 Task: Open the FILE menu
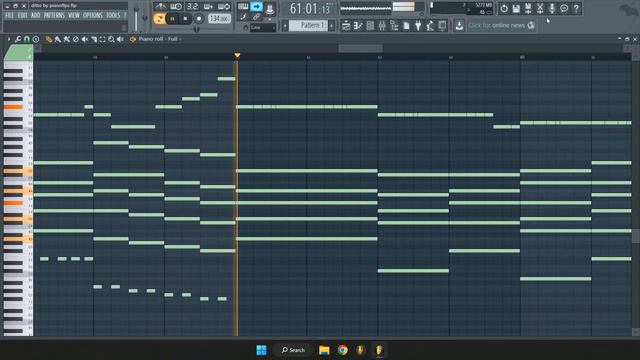tap(9, 16)
